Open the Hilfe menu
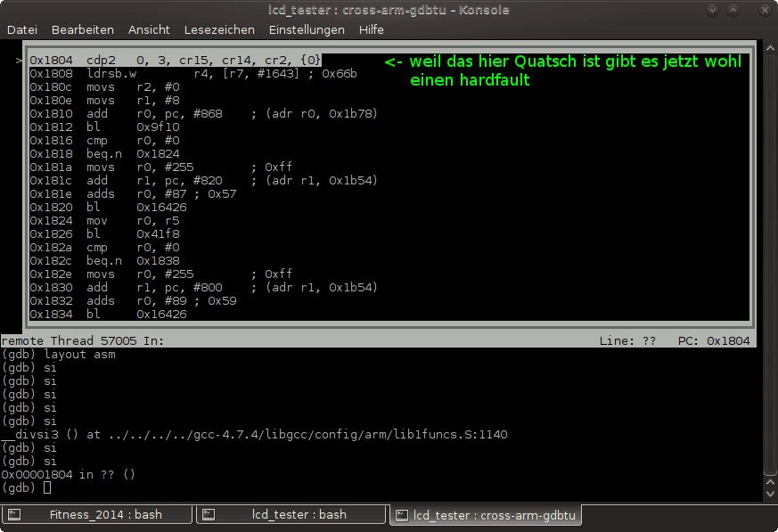 click(x=371, y=29)
